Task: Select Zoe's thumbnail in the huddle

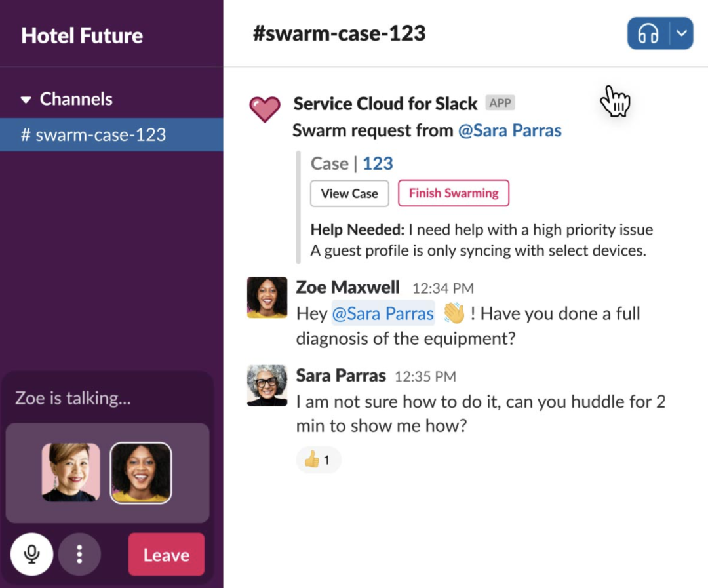Action: (x=140, y=473)
